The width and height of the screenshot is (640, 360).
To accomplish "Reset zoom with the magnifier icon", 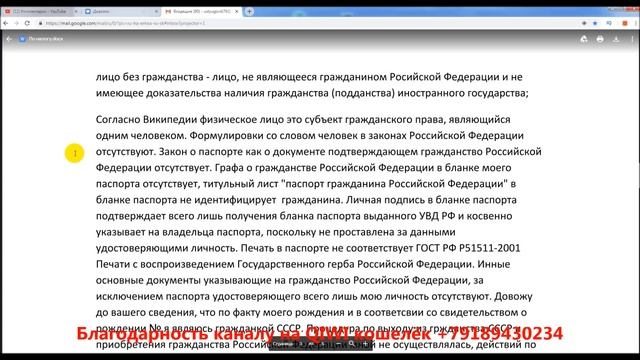I will coord(351,344).
